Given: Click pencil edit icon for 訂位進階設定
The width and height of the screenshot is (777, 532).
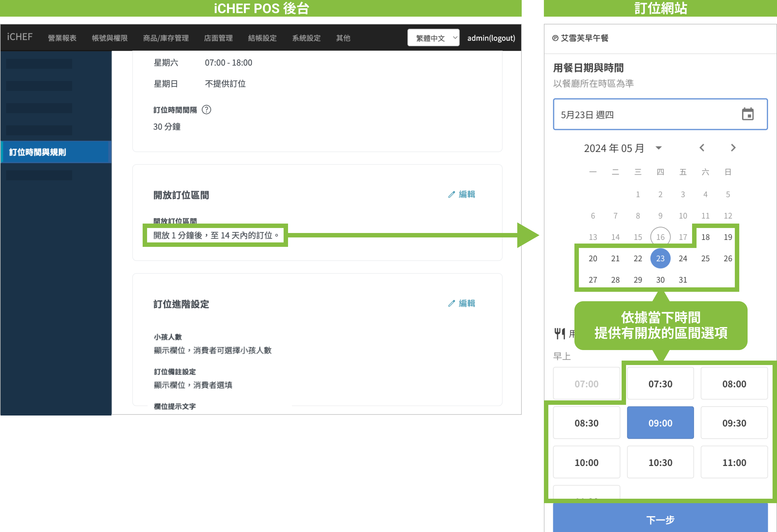Looking at the screenshot, I should click(x=451, y=303).
